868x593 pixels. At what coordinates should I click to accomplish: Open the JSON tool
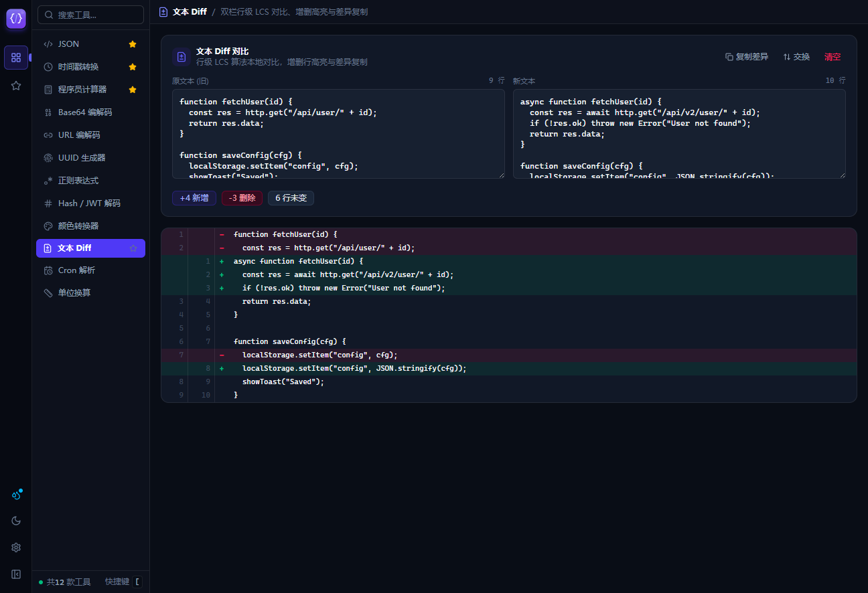[x=90, y=44]
